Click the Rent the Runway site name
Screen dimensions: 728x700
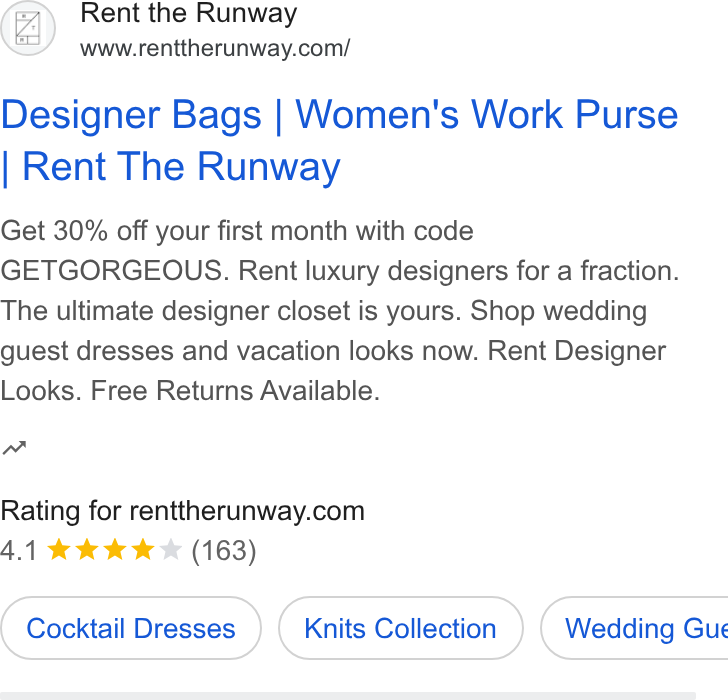pyautogui.click(x=188, y=13)
